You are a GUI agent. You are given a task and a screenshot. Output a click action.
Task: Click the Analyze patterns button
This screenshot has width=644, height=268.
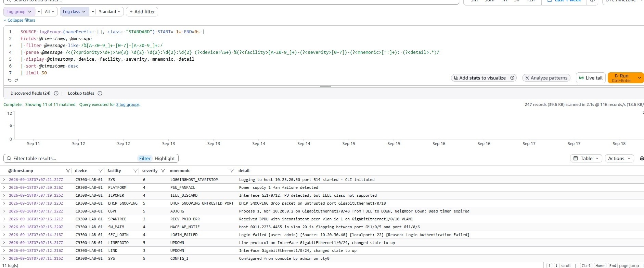click(546, 78)
